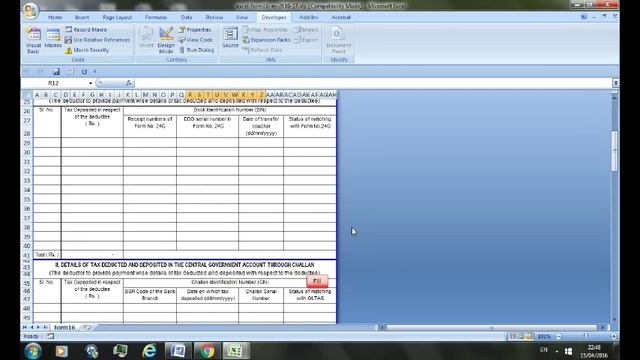The height and width of the screenshot is (360, 640).
Task: Click the Select All corner button
Action: [27, 95]
